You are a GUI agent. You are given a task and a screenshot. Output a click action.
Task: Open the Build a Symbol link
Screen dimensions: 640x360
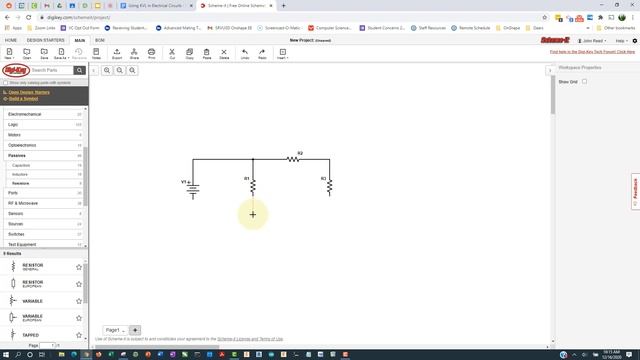pos(23,99)
